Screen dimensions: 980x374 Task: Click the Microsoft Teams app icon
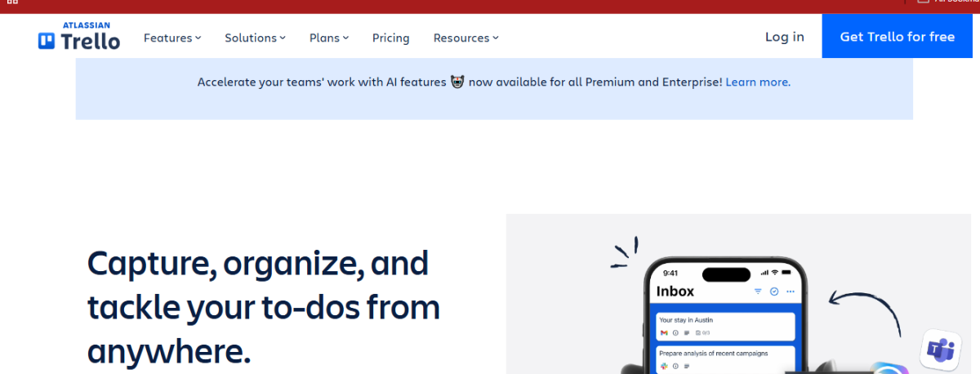click(x=939, y=351)
